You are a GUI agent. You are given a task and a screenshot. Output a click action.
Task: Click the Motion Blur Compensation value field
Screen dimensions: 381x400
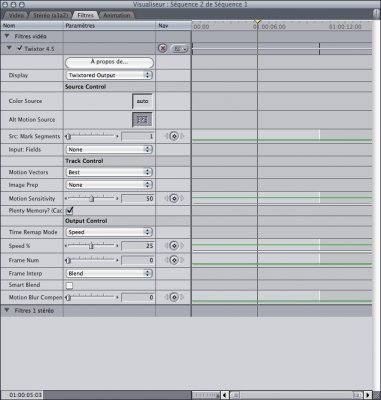click(x=138, y=297)
